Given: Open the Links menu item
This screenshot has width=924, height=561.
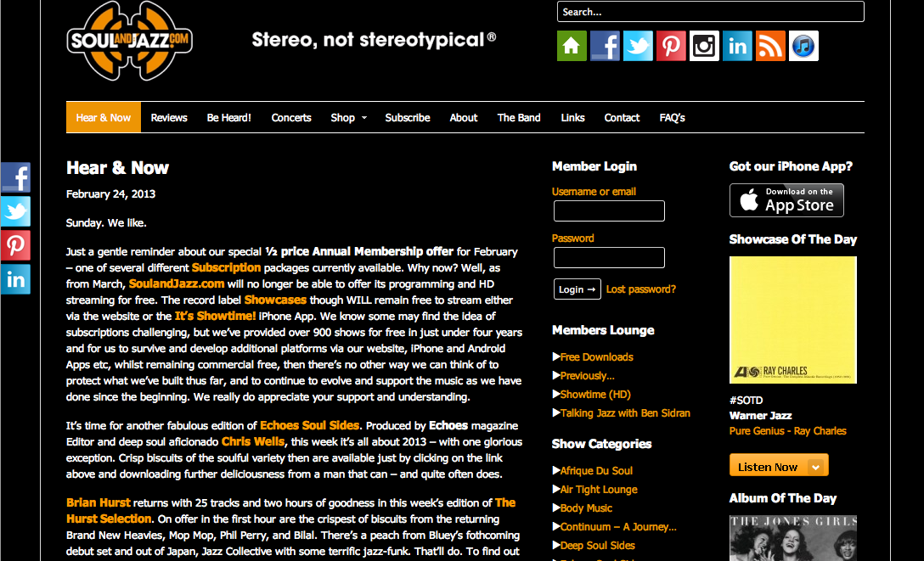Looking at the screenshot, I should [x=572, y=118].
